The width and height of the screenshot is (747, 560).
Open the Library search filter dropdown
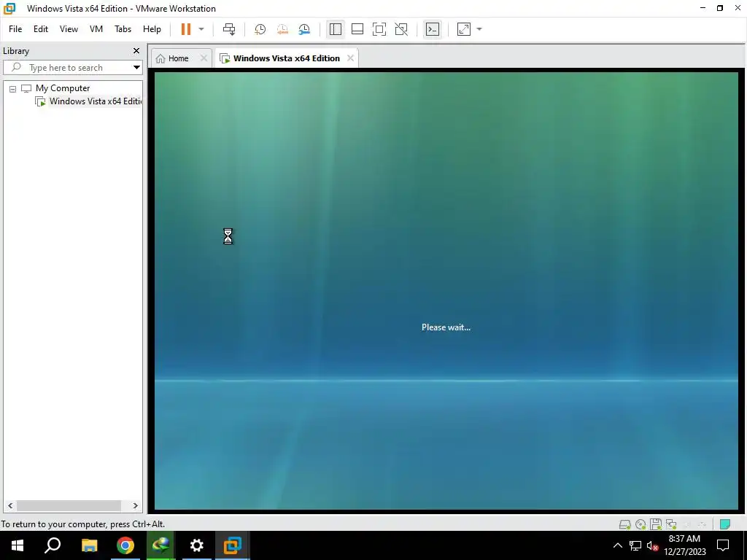pos(136,68)
